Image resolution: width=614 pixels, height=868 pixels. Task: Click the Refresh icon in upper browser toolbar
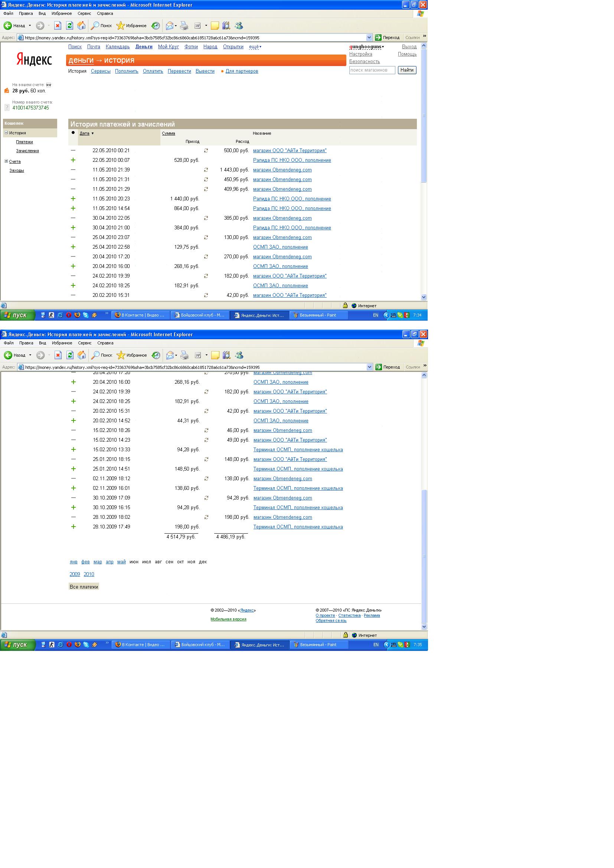point(69,26)
